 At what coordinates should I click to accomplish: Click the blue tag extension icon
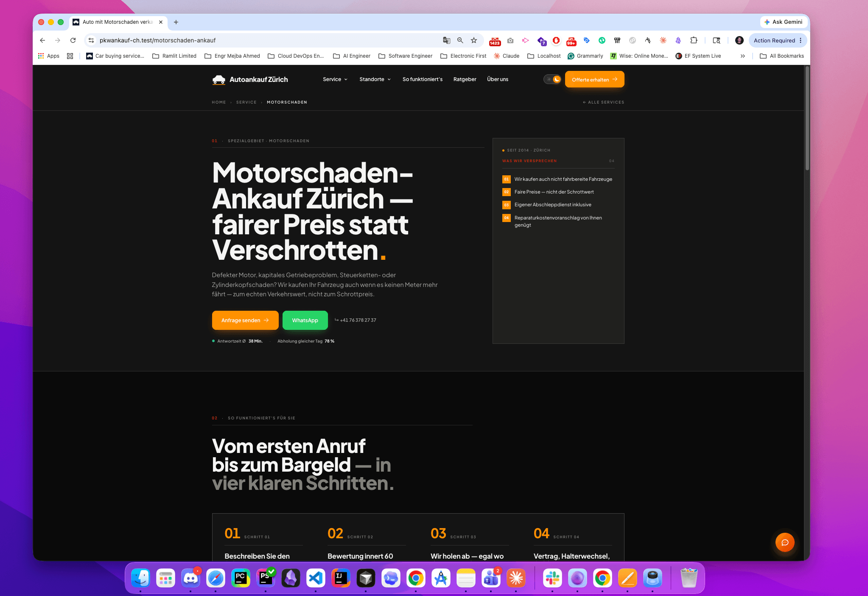tap(587, 40)
